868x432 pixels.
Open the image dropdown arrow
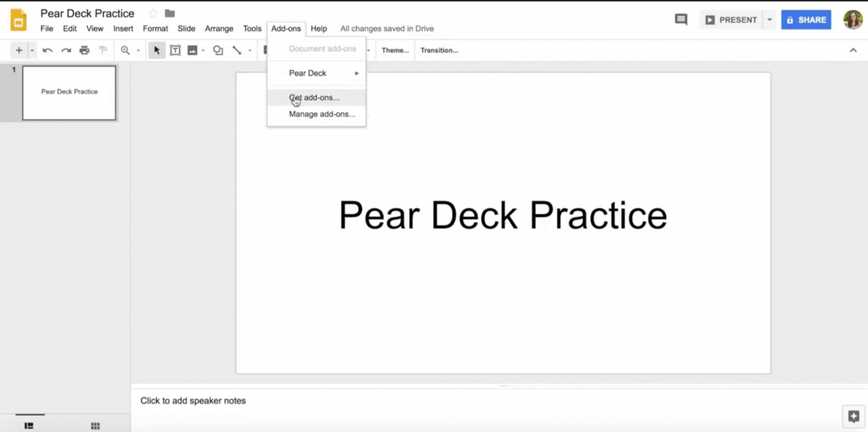[x=203, y=50]
